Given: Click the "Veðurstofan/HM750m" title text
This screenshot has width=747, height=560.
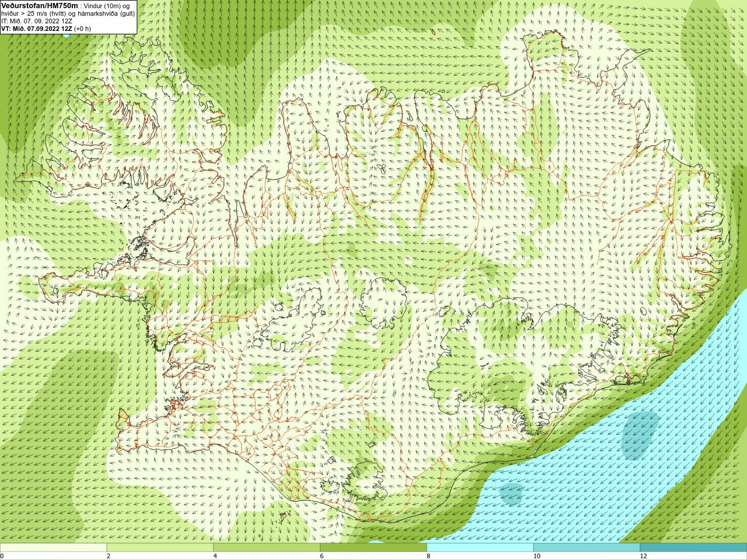Looking at the screenshot, I should (x=40, y=5).
